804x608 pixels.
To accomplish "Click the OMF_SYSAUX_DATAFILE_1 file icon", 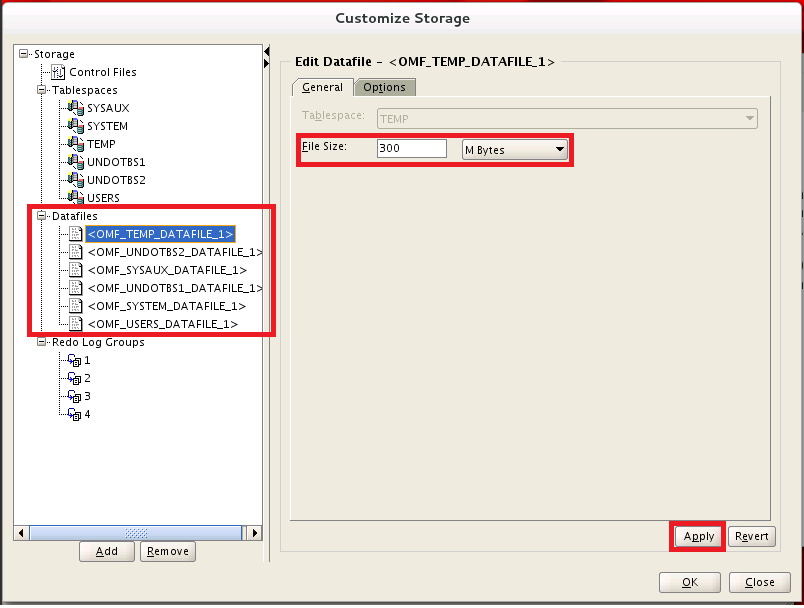I will [75, 270].
